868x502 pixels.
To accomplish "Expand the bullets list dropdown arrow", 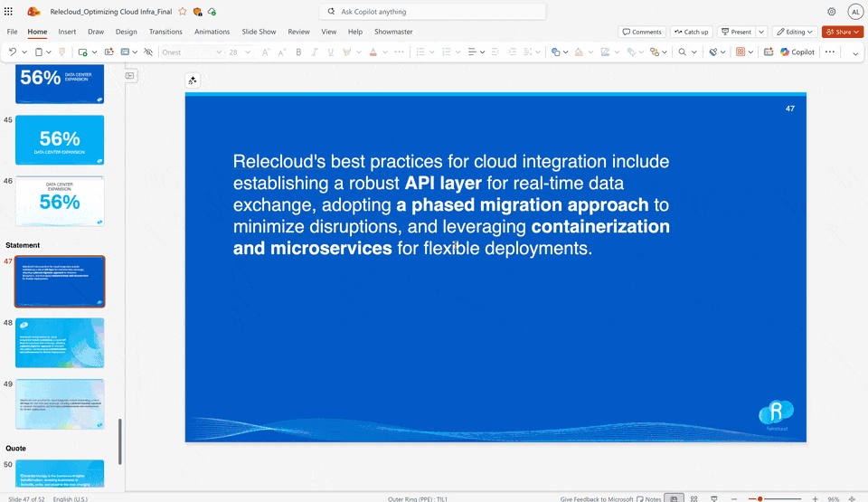I will click(432, 52).
